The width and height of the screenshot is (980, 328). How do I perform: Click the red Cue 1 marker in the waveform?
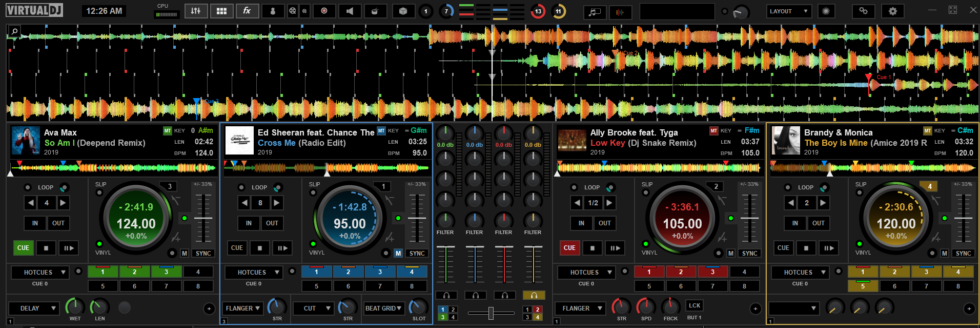pyautogui.click(x=868, y=77)
